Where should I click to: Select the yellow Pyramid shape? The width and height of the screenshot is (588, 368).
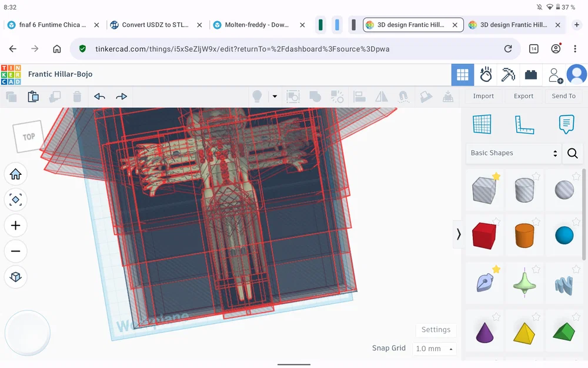[524, 332]
